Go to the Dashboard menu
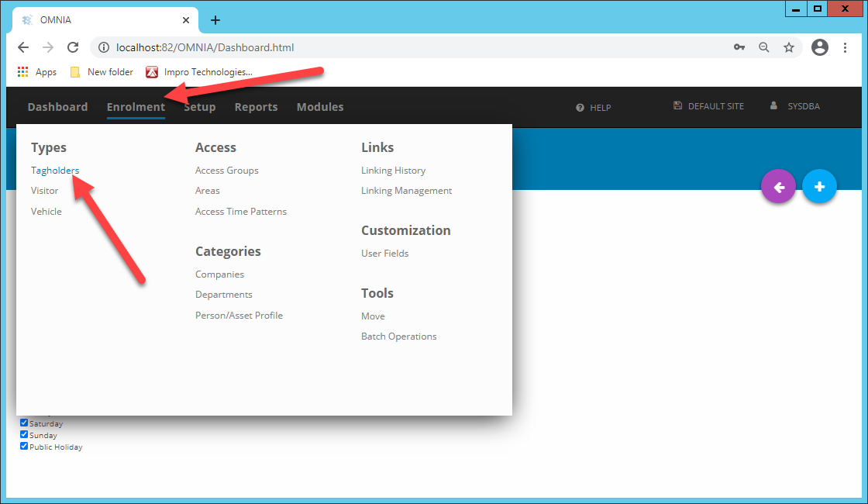The width and height of the screenshot is (868, 504). coord(57,107)
